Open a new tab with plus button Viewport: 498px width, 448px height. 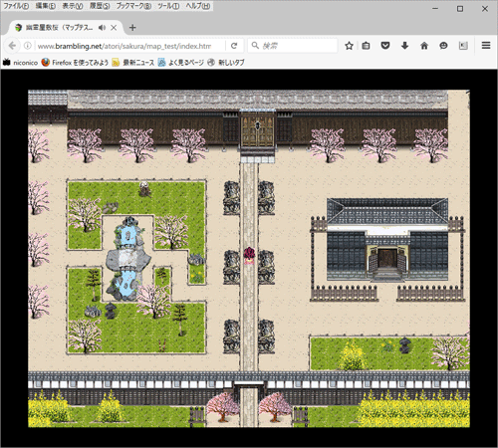click(x=132, y=28)
